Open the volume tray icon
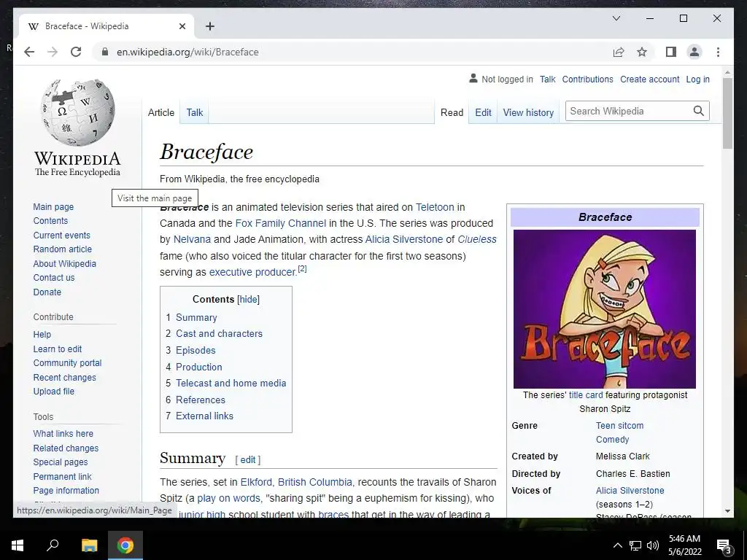 653,545
